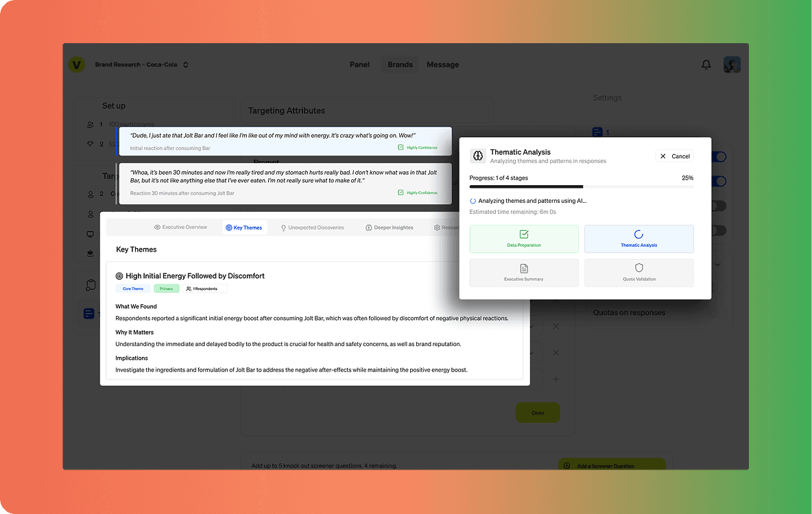Click Highly Confidence badge on Initial reaction quote

pyautogui.click(x=418, y=147)
